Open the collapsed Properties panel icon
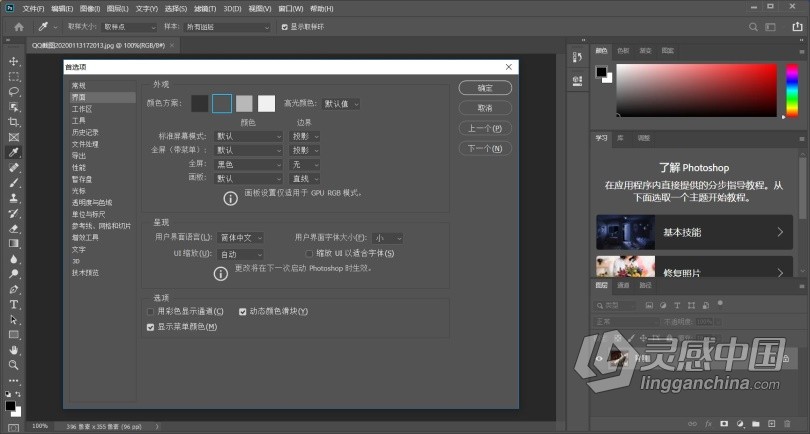Image resolution: width=810 pixels, height=434 pixels. pos(578,80)
